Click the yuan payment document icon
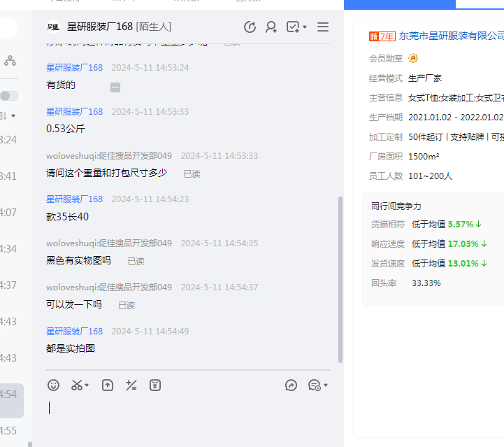This screenshot has width=504, height=447. point(155,385)
